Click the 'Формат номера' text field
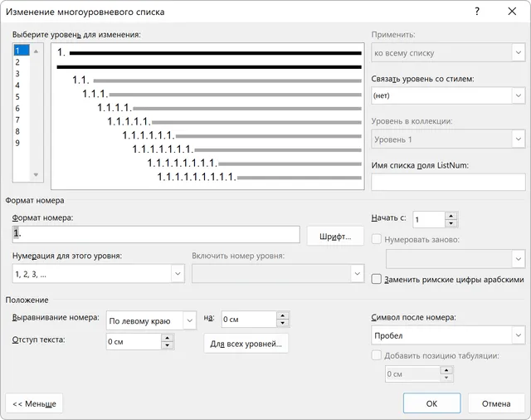 (x=156, y=234)
